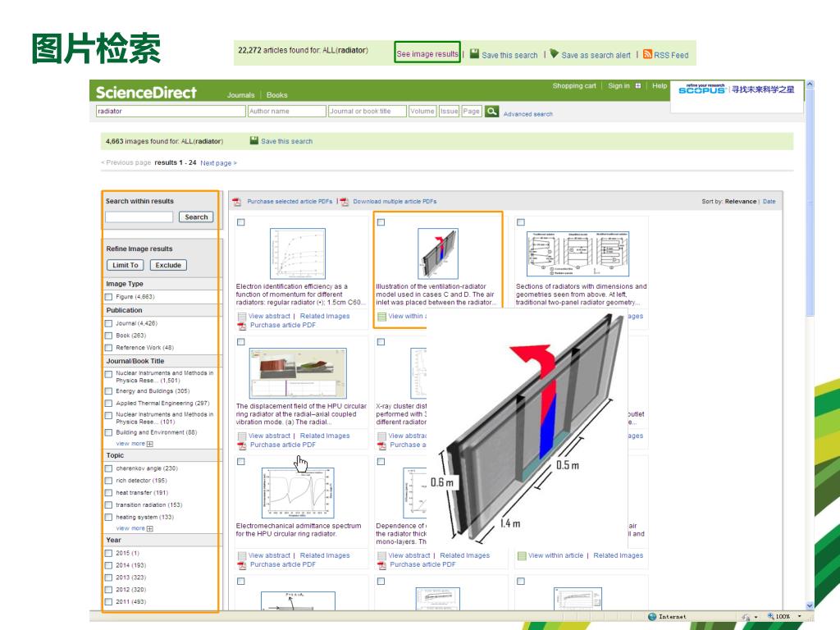The width and height of the screenshot is (840, 630).
Task: Expand view more under Journal/Book Title
Action: click(x=135, y=444)
